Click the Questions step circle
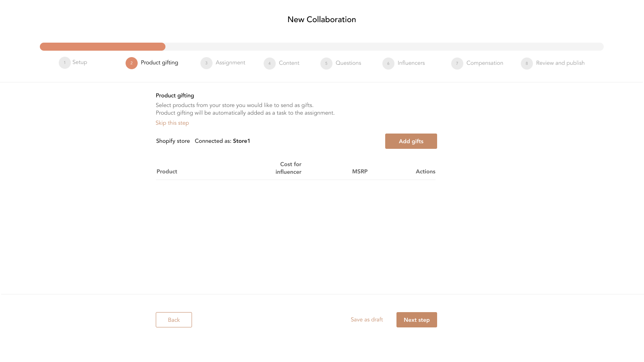Image resolution: width=644 pixels, height=362 pixels. pyautogui.click(x=326, y=64)
